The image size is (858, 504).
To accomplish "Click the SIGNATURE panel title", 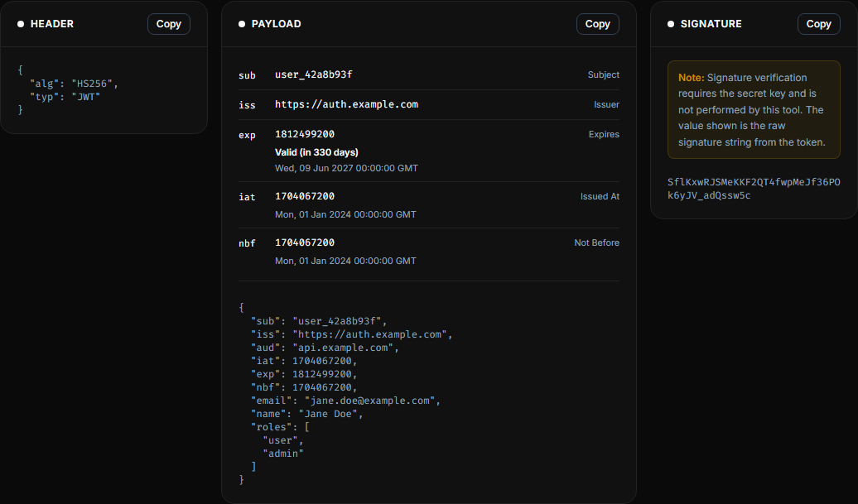I will click(x=711, y=24).
